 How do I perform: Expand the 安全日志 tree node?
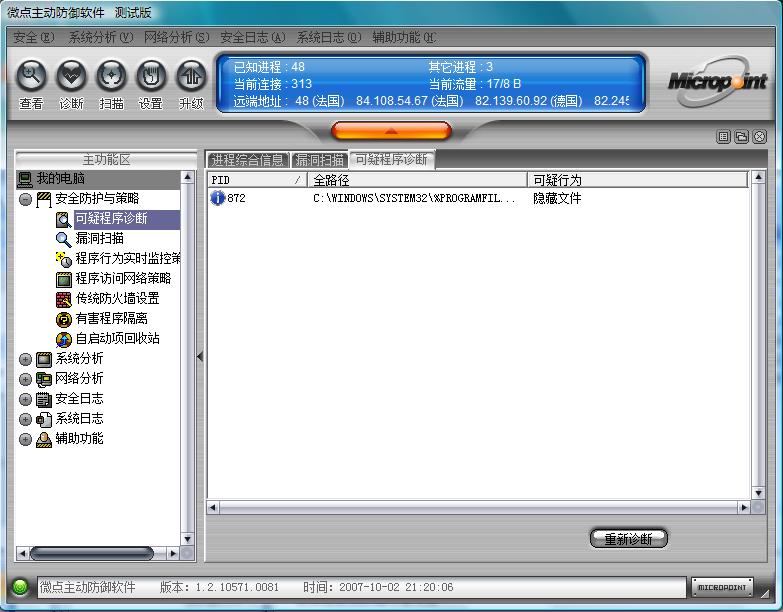point(25,399)
